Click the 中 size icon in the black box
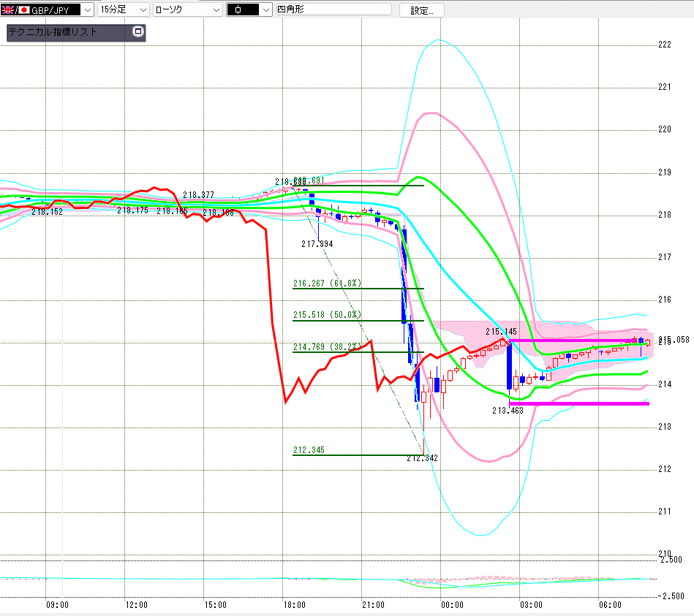This screenshot has width=694, height=616. click(x=238, y=9)
